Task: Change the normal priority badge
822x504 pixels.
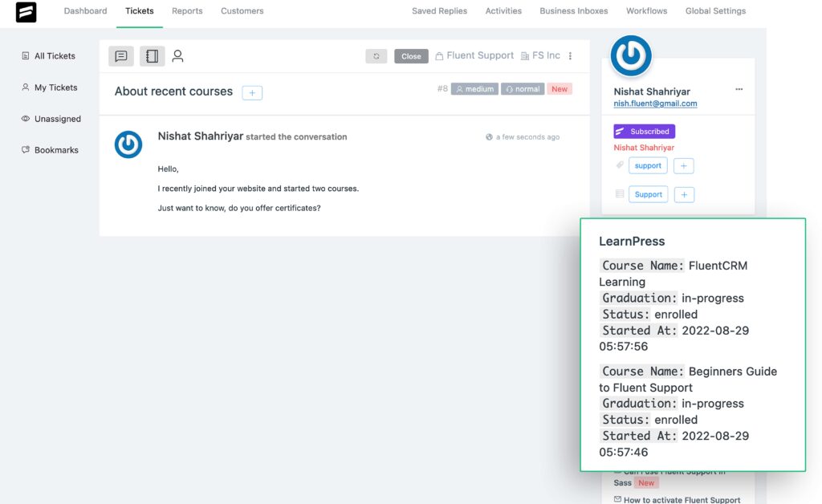Action: click(x=523, y=89)
